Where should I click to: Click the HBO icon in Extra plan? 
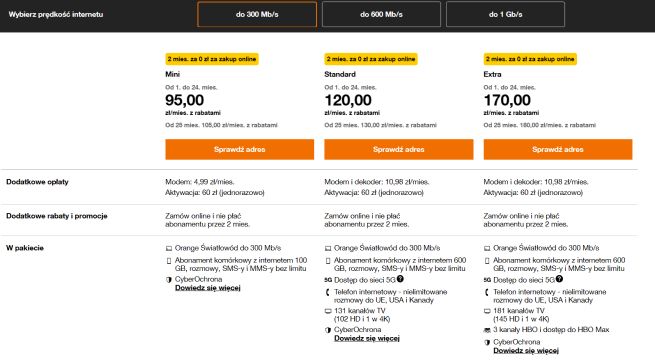[x=487, y=330]
